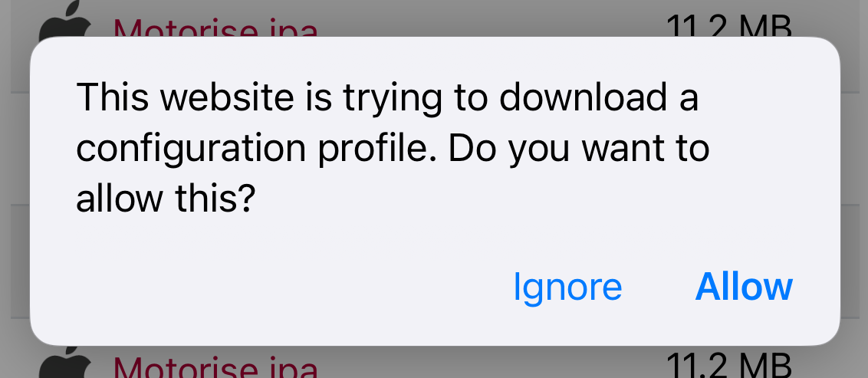Viewport: 868px width, 378px height.
Task: Dismiss the prompt by choosing Ignore
Action: click(567, 288)
